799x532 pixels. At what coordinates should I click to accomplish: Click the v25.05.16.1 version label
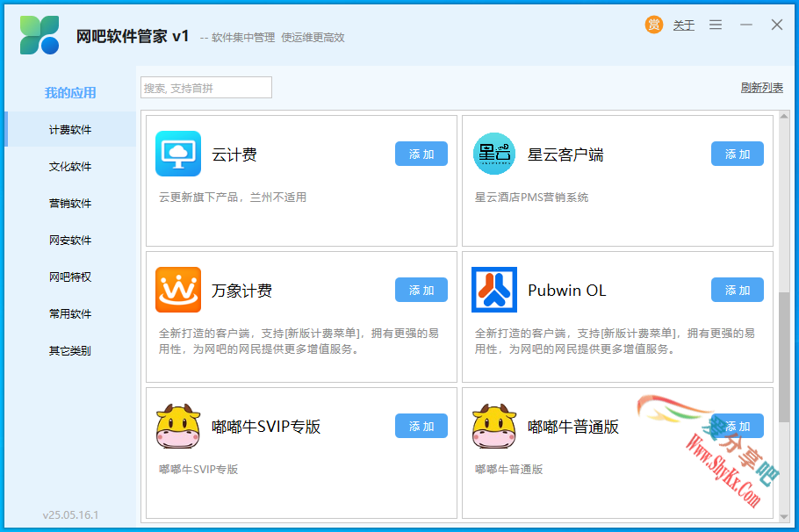click(70, 514)
